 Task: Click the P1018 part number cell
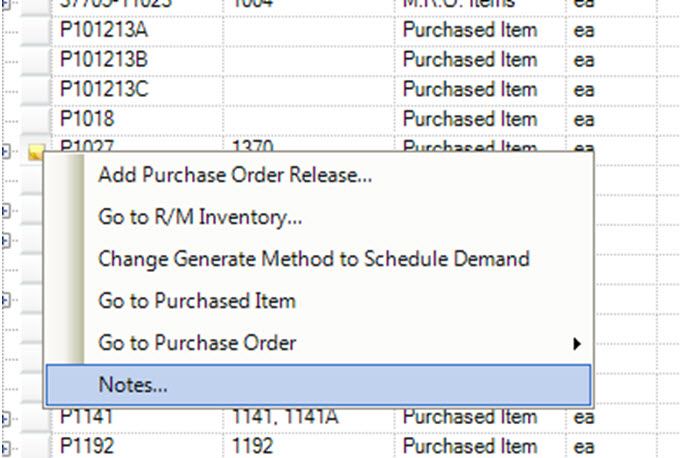87,120
